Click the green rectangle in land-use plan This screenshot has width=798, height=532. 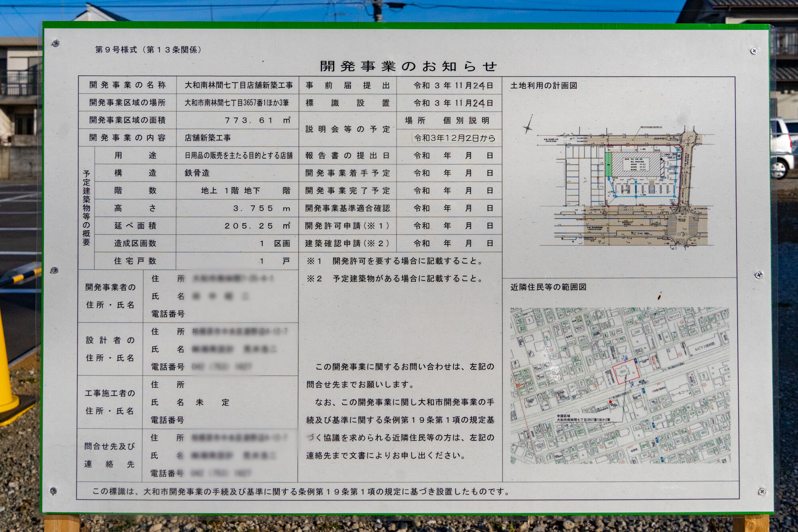[608, 164]
